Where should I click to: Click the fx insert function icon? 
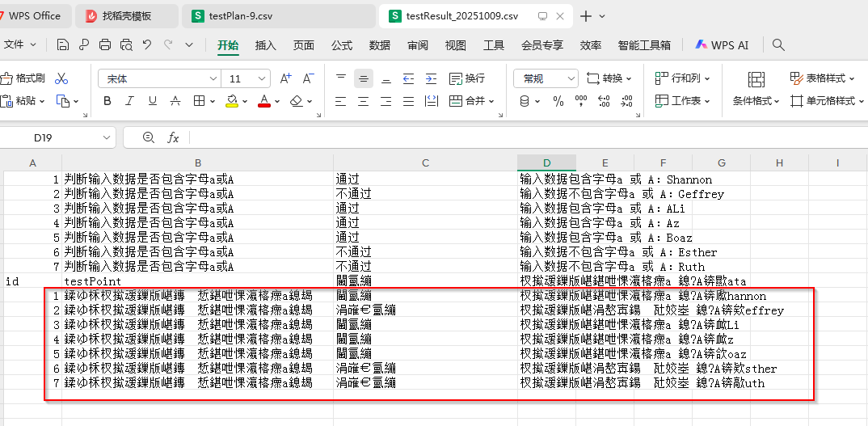click(173, 137)
